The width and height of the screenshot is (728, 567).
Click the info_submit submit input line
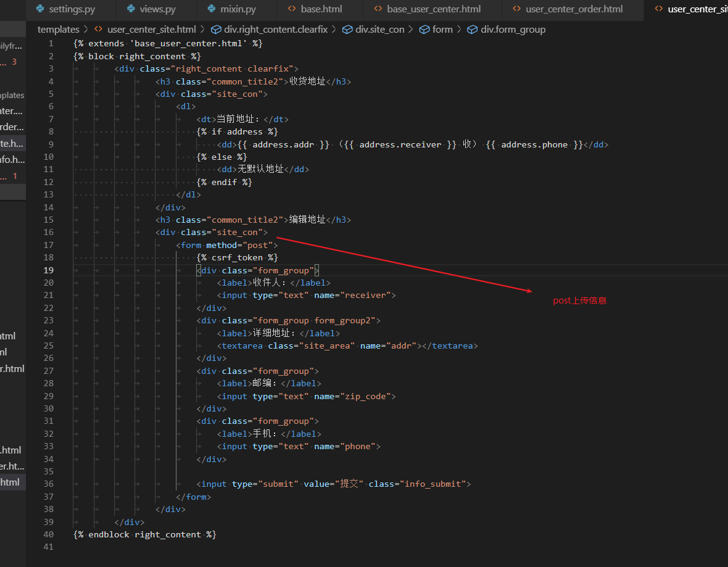pyautogui.click(x=333, y=484)
